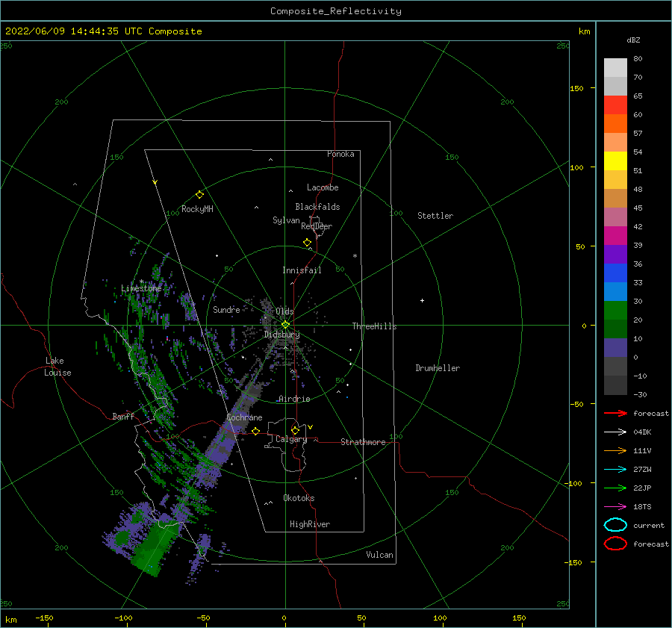Click the cyan 27ZW arrow symbol
Screen dimensions: 672x628
coord(615,470)
